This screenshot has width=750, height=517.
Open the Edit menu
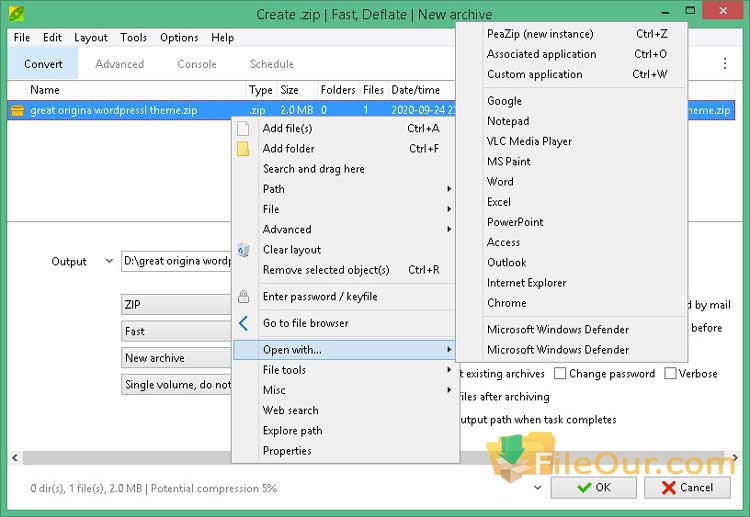coord(52,37)
